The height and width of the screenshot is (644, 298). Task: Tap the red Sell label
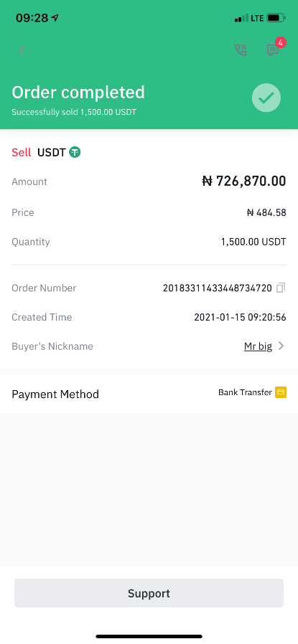(22, 152)
